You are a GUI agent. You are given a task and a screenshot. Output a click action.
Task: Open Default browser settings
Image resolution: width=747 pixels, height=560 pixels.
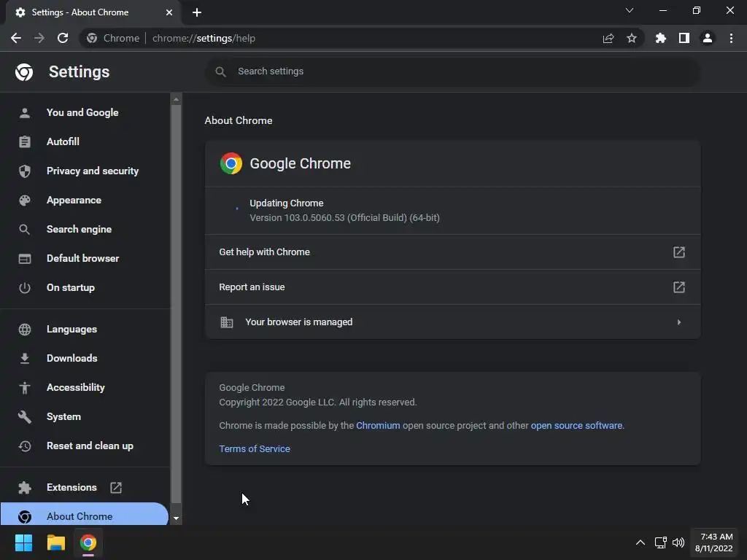click(83, 258)
